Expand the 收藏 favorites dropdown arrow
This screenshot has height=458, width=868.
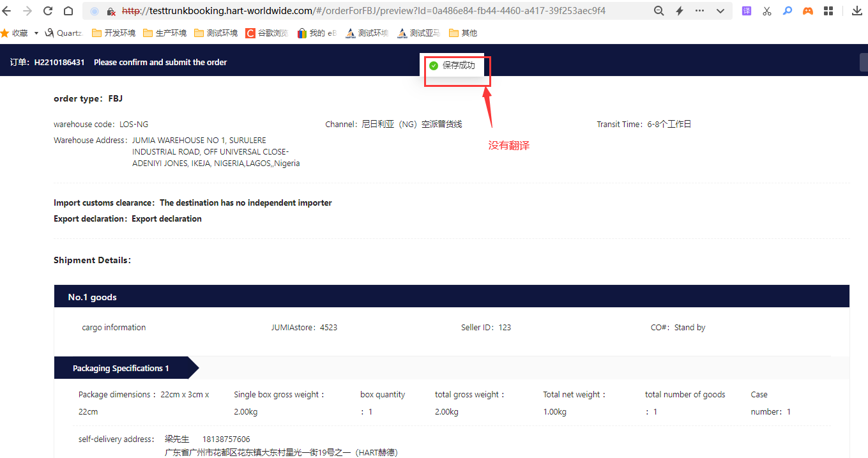[x=36, y=33]
